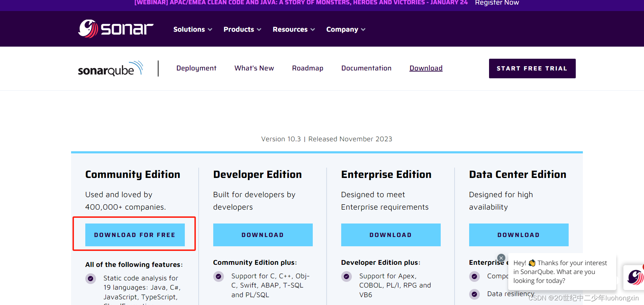Click the Sonar logo in header
The height and width of the screenshot is (305, 644).
pyautogui.click(x=116, y=29)
